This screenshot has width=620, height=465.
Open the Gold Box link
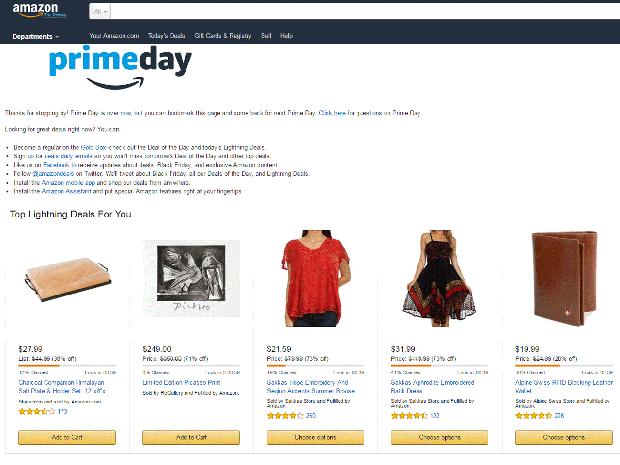pos(93,147)
